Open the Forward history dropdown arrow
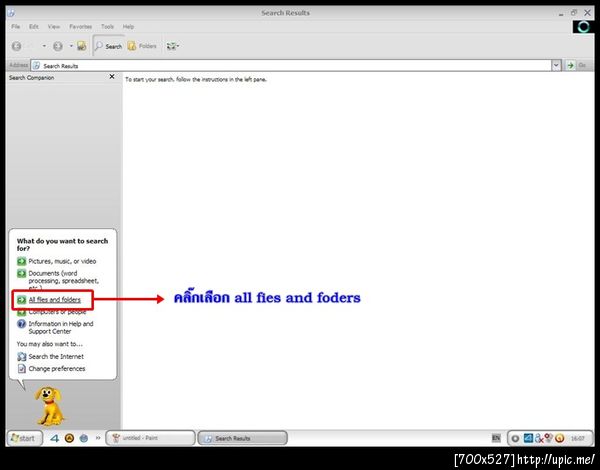Screen dimensions: 600x470 tap(71, 46)
